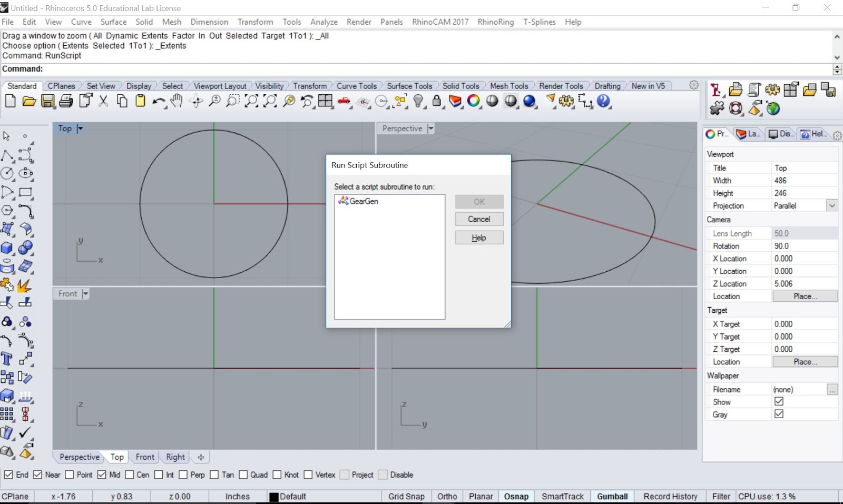
Task: Click the Hide objects lightbulb icon
Action: pyautogui.click(x=418, y=101)
